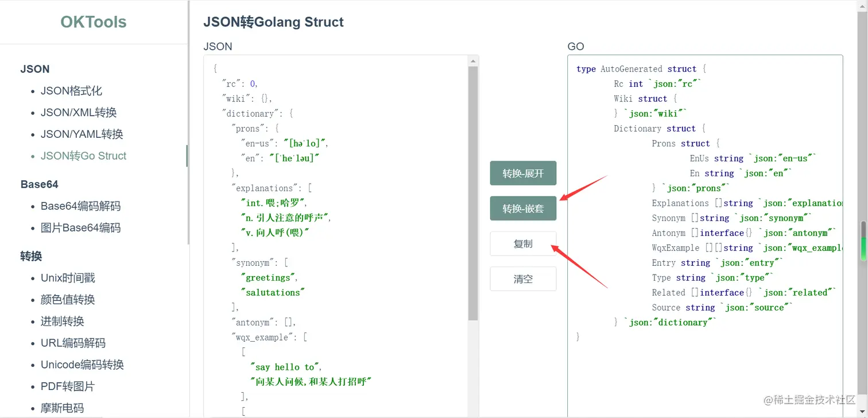This screenshot has height=418, width=868.
Task: Select 颜色值转换 in sidebar
Action: pos(68,300)
